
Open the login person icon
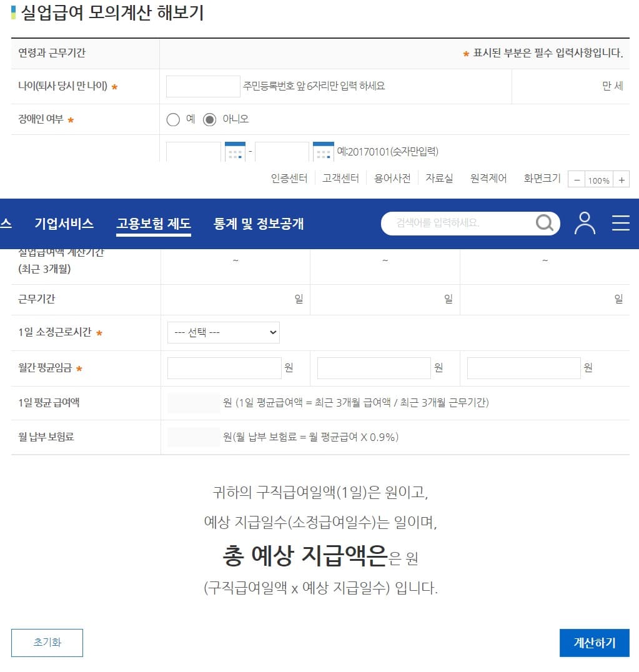[x=585, y=224]
